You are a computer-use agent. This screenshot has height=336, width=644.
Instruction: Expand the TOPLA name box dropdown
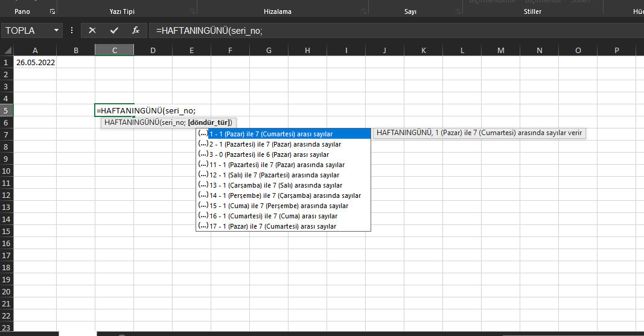(x=56, y=30)
